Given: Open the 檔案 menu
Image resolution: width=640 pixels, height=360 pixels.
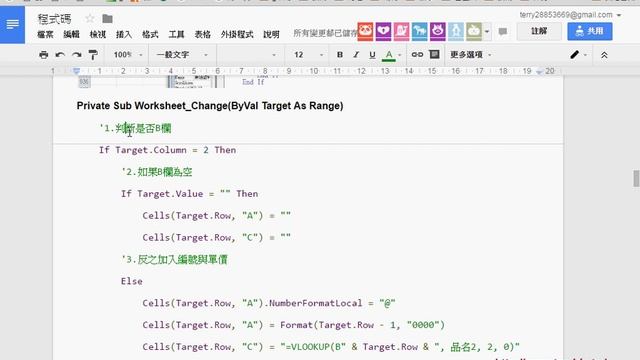Looking at the screenshot, I should click(45, 35).
